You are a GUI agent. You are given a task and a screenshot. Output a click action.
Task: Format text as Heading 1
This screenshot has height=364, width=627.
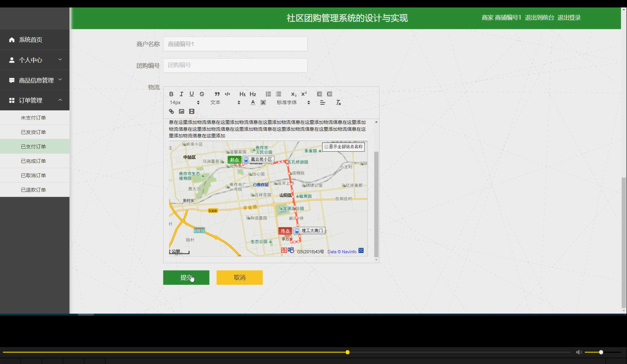pos(242,94)
